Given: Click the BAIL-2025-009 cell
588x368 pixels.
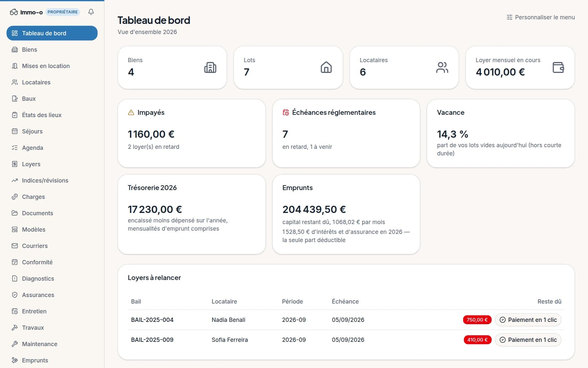Looking at the screenshot, I should pyautogui.click(x=152, y=340).
